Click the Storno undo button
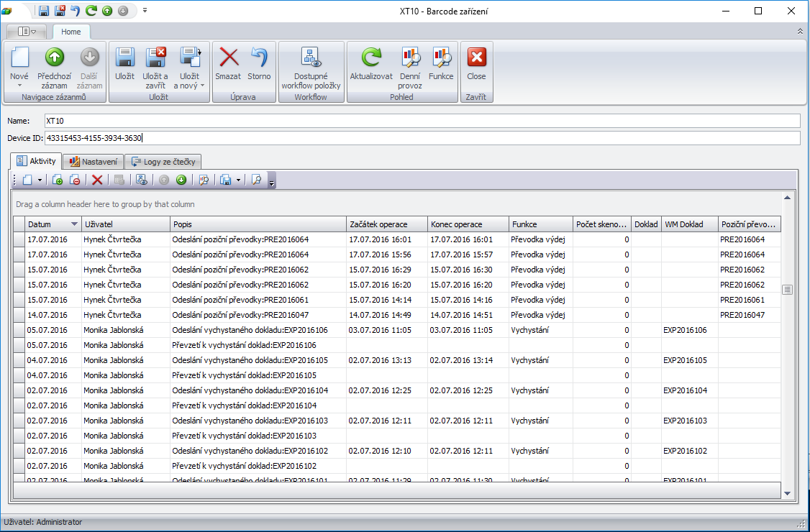The height and width of the screenshot is (532, 810). point(259,68)
